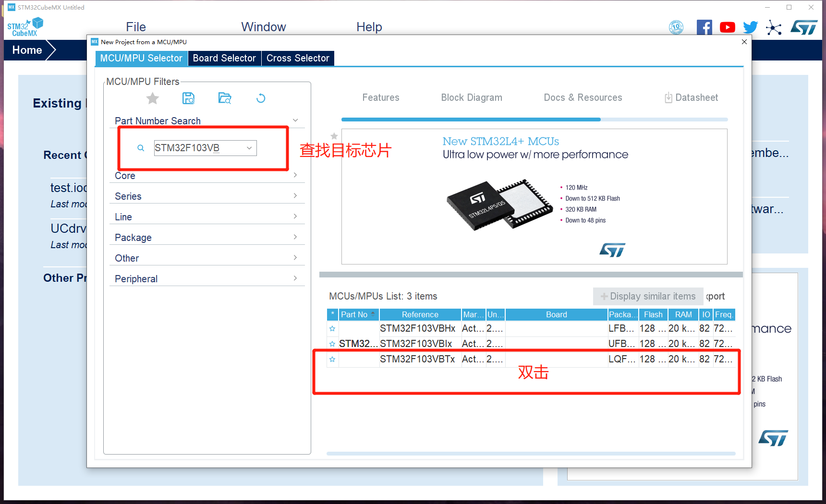Show favorite MCUs with the filter star icon

tap(153, 98)
